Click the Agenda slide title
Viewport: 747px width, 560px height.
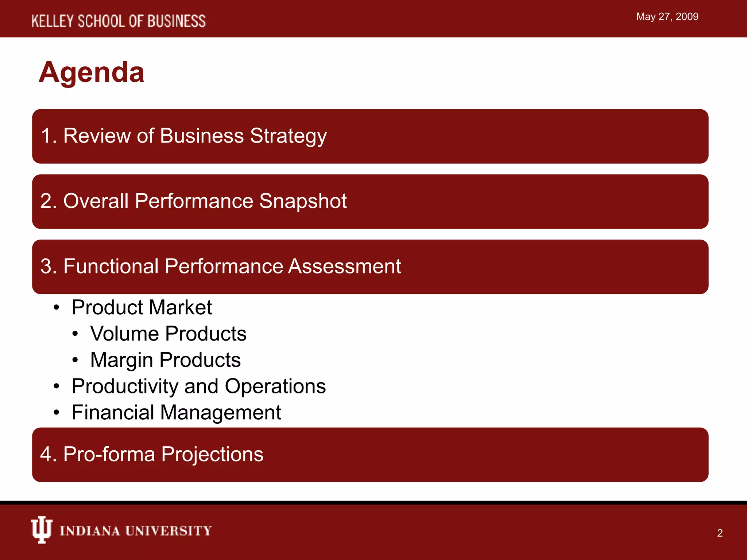click(x=92, y=72)
